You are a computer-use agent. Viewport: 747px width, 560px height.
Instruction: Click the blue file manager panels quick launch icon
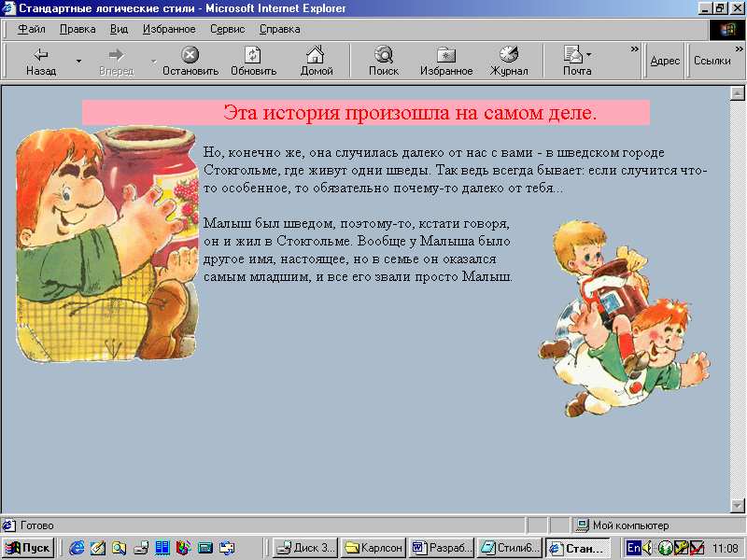[x=162, y=548]
